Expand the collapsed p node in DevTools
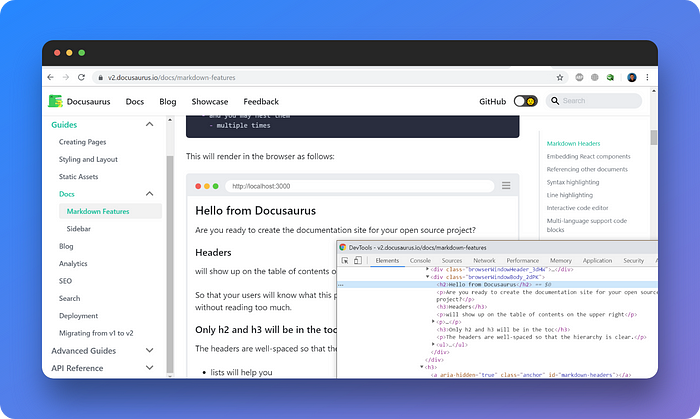 coord(433,321)
